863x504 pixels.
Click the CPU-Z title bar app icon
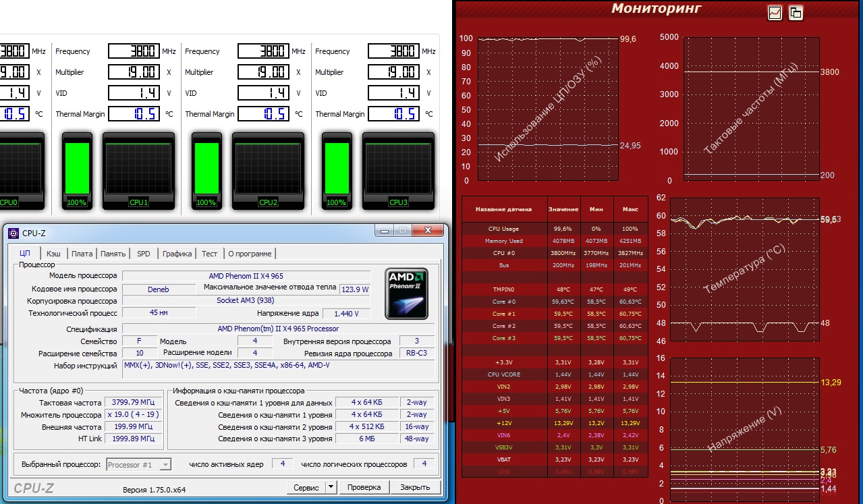point(13,233)
